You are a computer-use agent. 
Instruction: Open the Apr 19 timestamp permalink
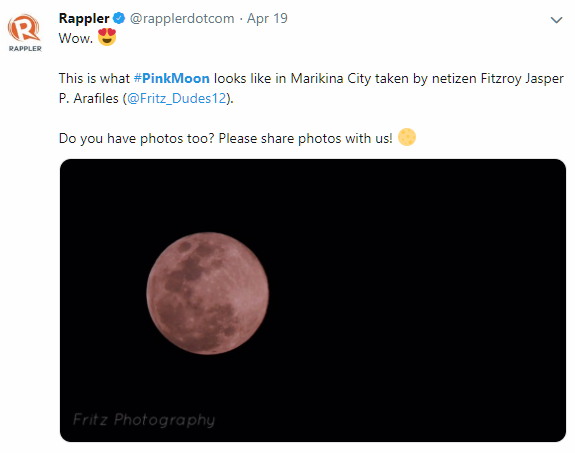tap(267, 18)
